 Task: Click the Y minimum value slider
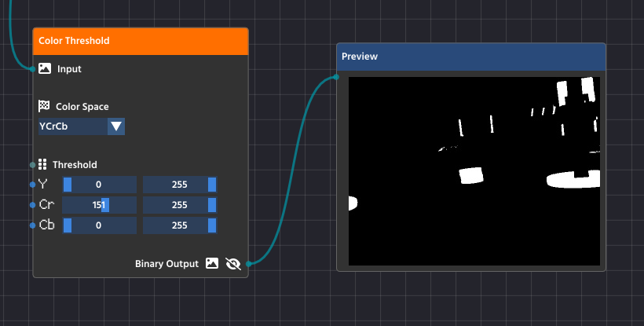[x=99, y=185]
